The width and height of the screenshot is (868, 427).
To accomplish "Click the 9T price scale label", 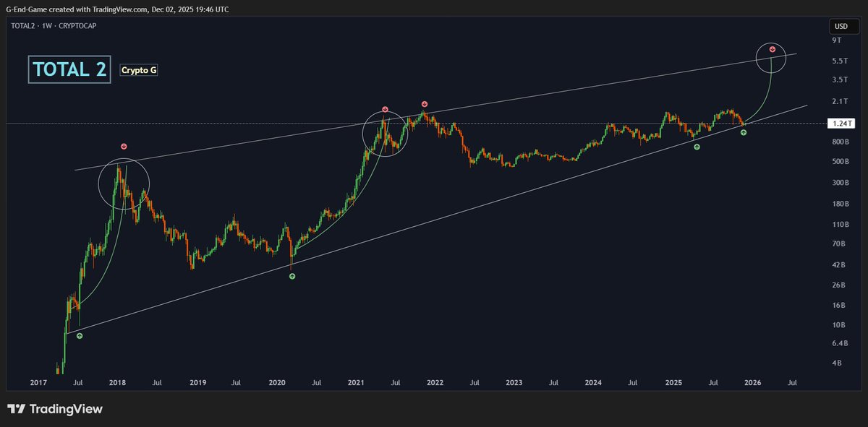I will [x=836, y=41].
